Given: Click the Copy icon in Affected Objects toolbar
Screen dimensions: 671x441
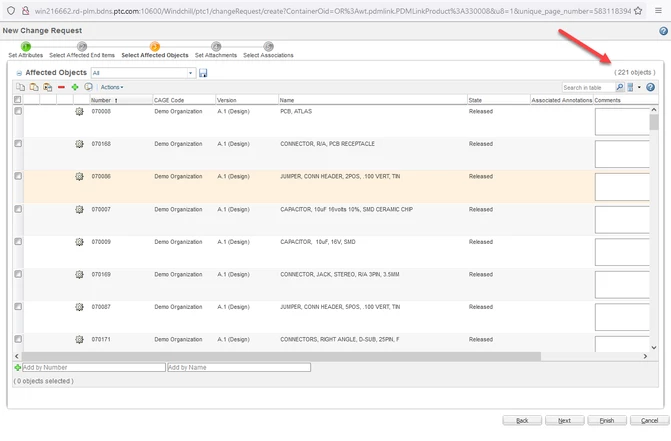Looking at the screenshot, I should (20, 87).
